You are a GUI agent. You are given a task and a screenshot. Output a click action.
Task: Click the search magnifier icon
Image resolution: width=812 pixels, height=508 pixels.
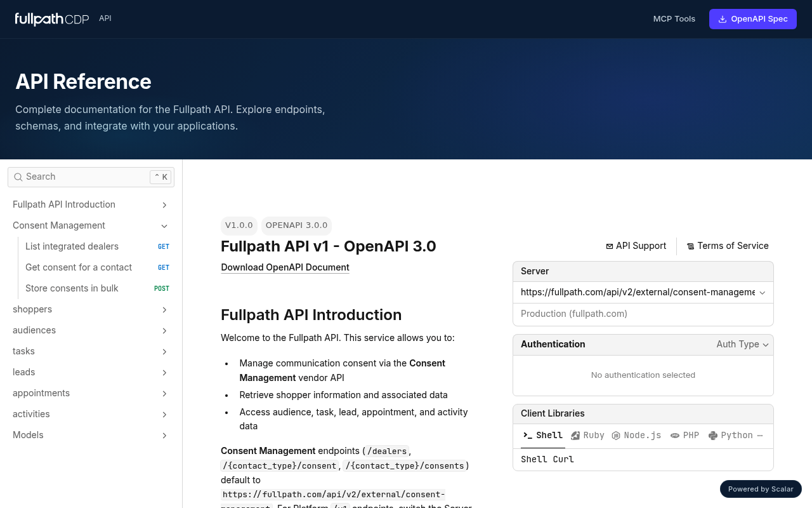[18, 177]
